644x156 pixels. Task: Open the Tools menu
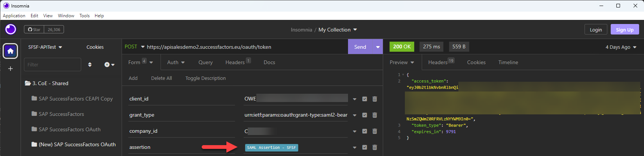tap(85, 16)
